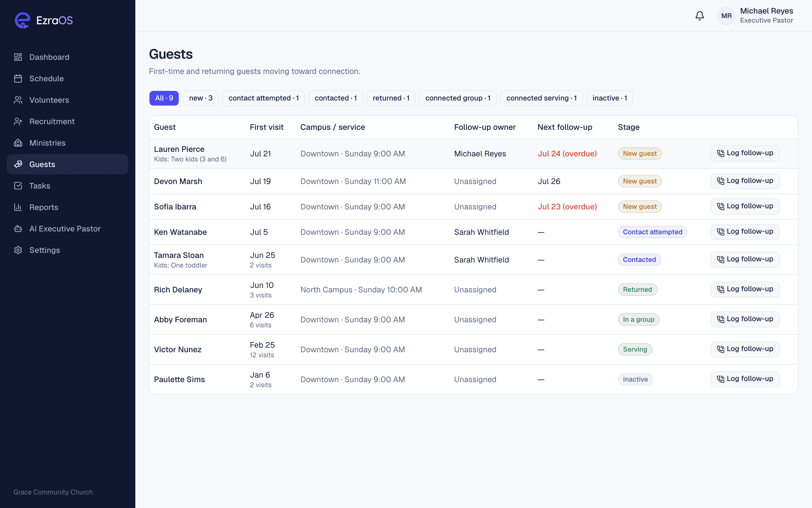Click the EzraOS logo icon
Viewport: 812px width, 508px height.
[23, 21]
